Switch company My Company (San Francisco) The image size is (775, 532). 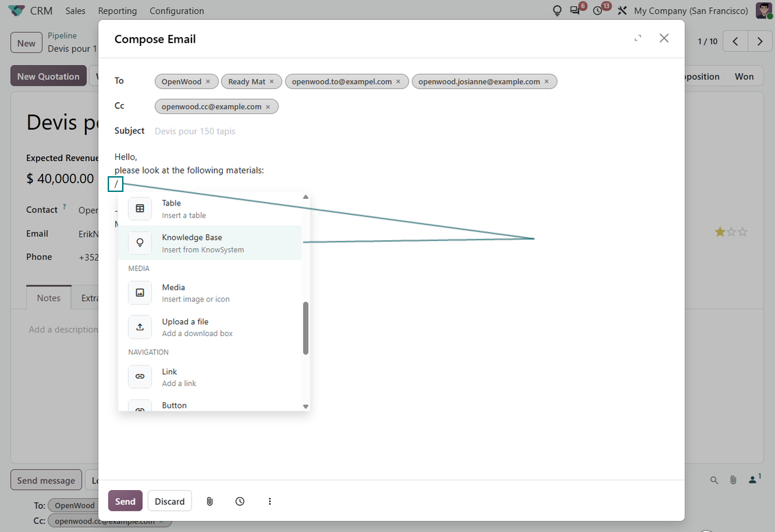[691, 10]
